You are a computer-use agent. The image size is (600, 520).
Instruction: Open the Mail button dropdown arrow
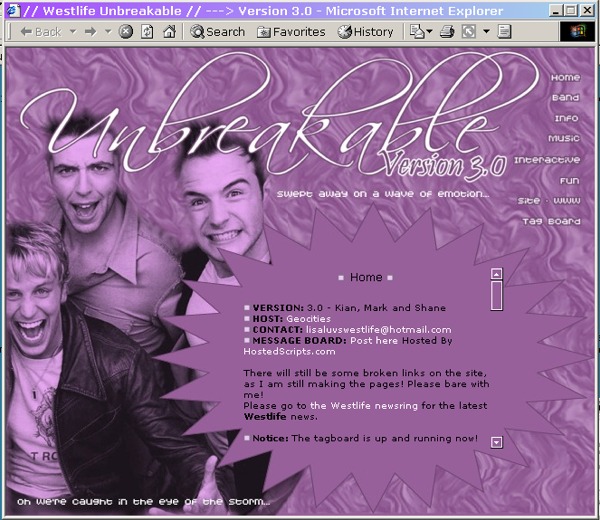(x=431, y=32)
